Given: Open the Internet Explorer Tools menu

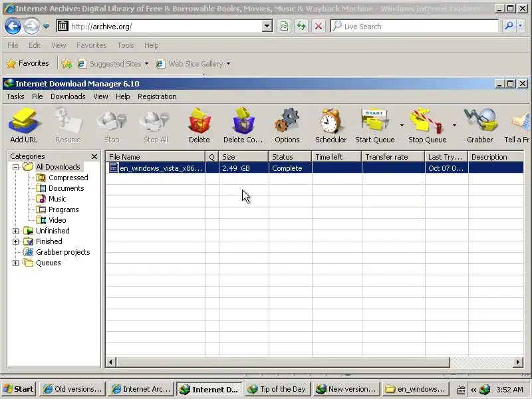Looking at the screenshot, I should pyautogui.click(x=126, y=45).
